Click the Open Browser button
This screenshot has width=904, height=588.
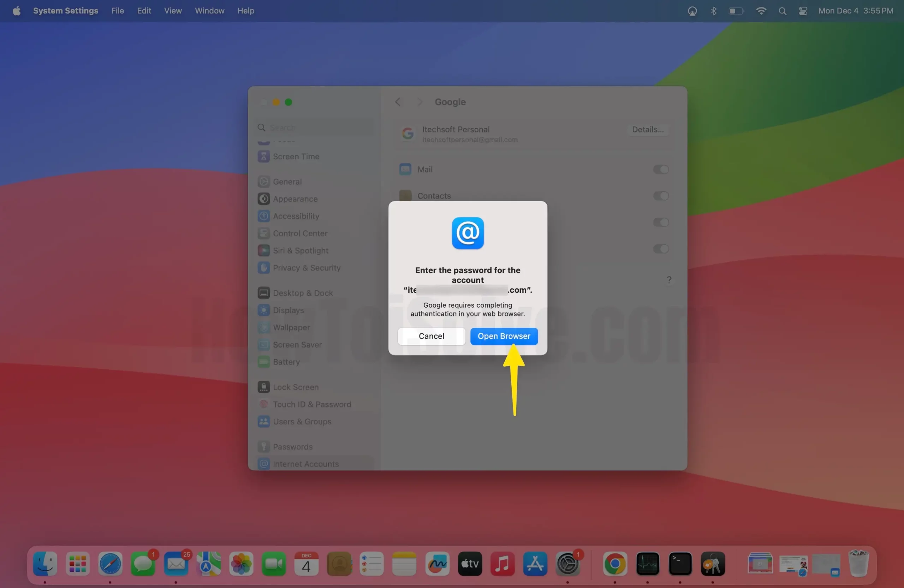click(x=504, y=336)
